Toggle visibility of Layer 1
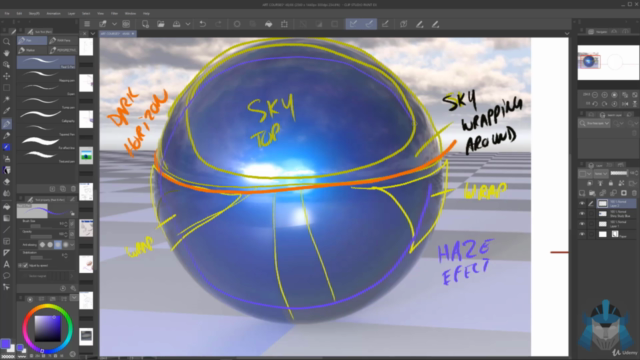 582,224
